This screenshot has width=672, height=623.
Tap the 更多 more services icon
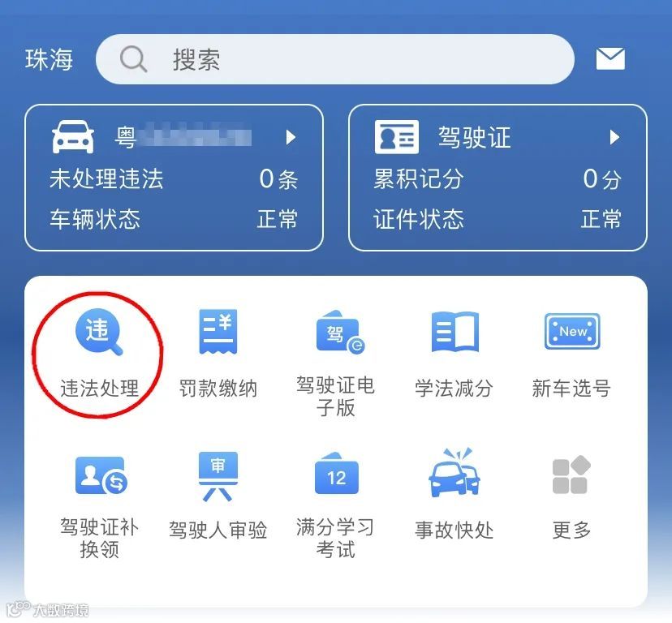pyautogui.click(x=571, y=475)
